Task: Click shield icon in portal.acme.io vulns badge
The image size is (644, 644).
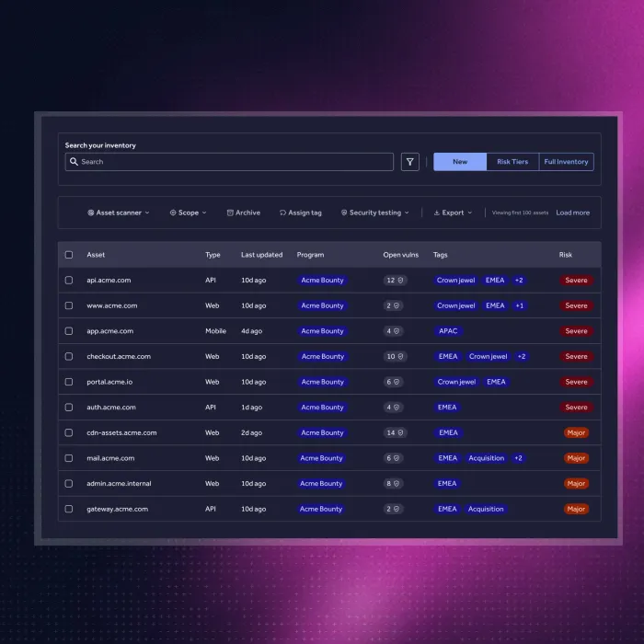Action: click(397, 382)
